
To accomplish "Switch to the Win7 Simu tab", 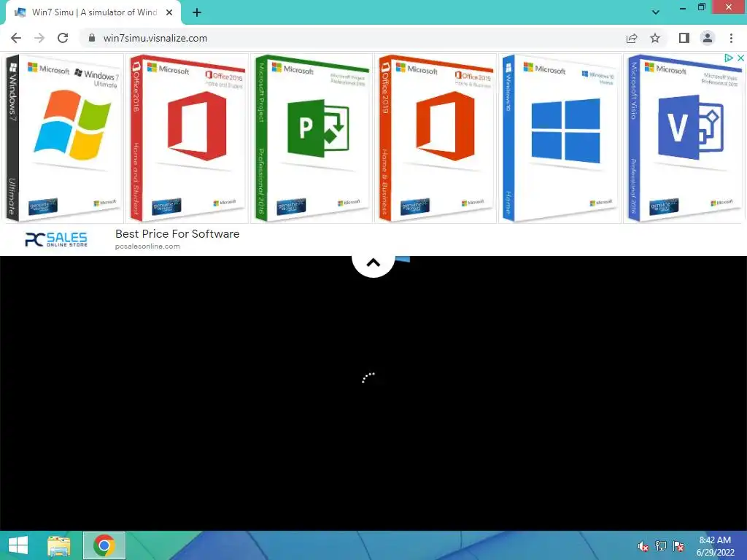I will click(x=94, y=12).
